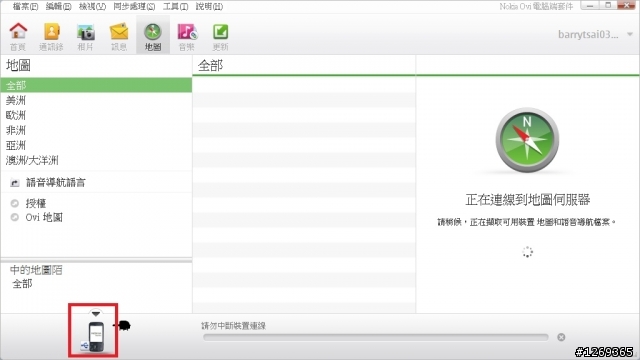Click 全部 under maps in device
This screenshot has width=640, height=360.
tap(22, 284)
